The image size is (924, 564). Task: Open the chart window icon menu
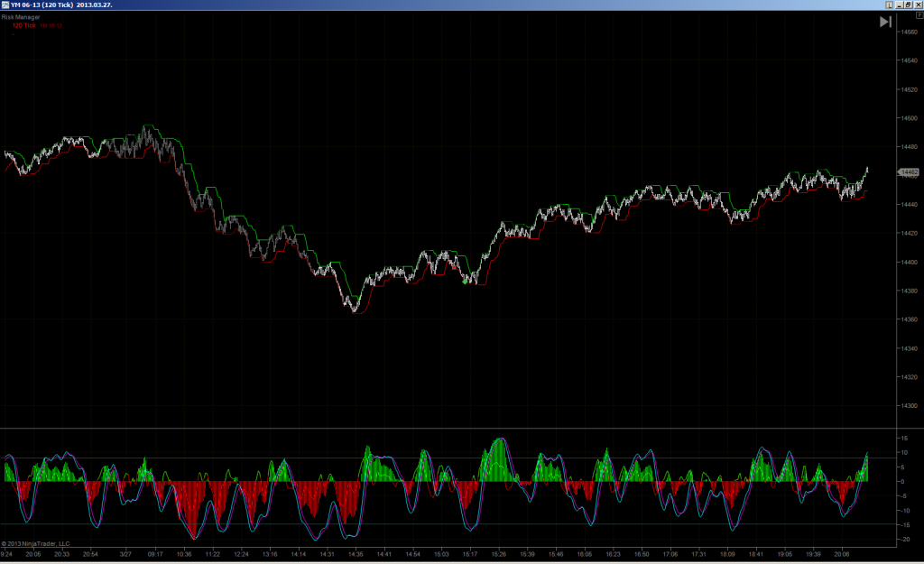(5, 5)
